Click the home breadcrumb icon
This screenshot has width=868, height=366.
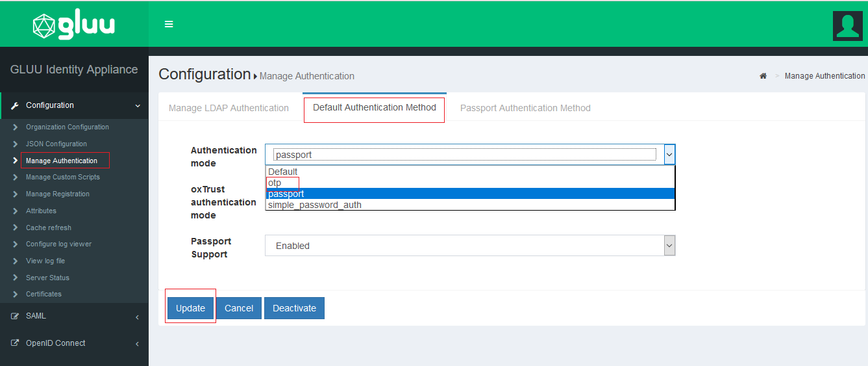click(x=763, y=76)
